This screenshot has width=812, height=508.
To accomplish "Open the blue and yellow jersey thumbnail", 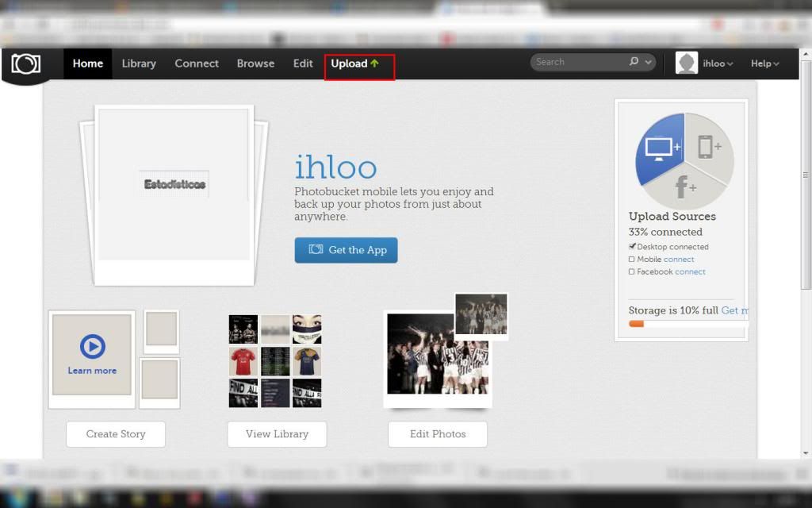I will pyautogui.click(x=307, y=361).
